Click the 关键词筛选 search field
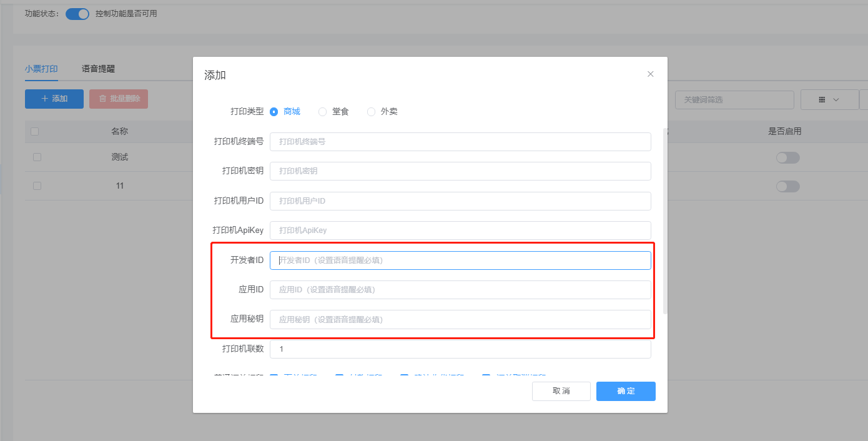This screenshot has height=441, width=868. (x=734, y=99)
